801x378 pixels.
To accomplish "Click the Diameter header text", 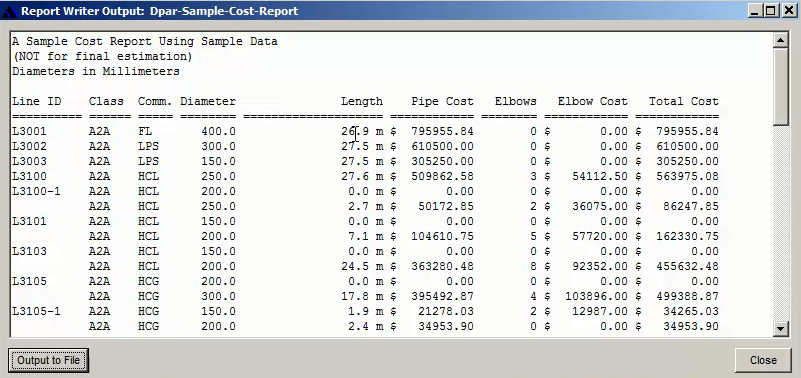I will [208, 101].
